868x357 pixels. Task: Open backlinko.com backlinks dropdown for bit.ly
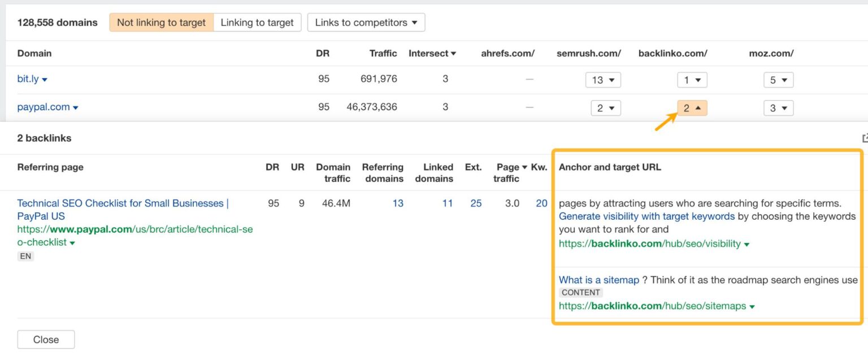pos(692,80)
